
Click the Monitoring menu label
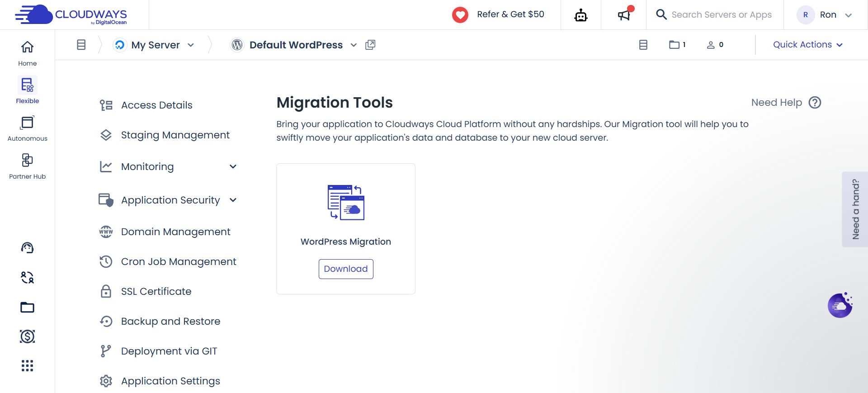(x=147, y=167)
